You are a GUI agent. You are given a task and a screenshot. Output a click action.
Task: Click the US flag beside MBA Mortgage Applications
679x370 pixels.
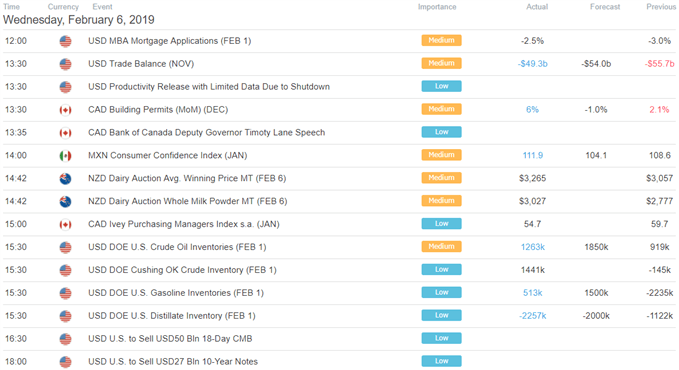[x=65, y=41]
